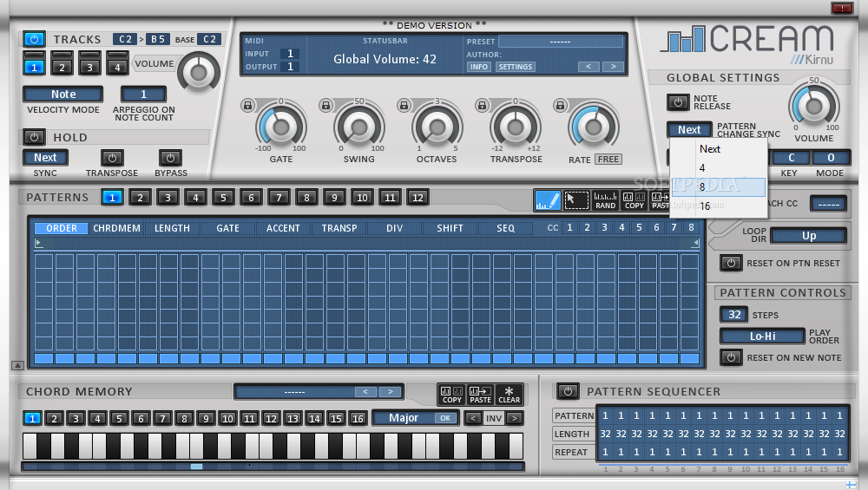
Task: Enable hold BYPASS switch
Action: [x=170, y=158]
